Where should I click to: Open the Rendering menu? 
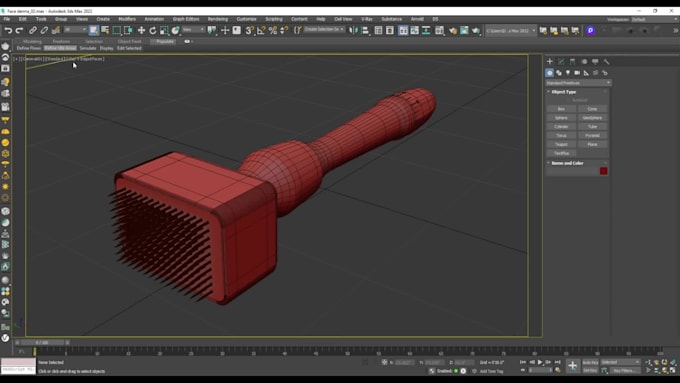pyautogui.click(x=218, y=19)
